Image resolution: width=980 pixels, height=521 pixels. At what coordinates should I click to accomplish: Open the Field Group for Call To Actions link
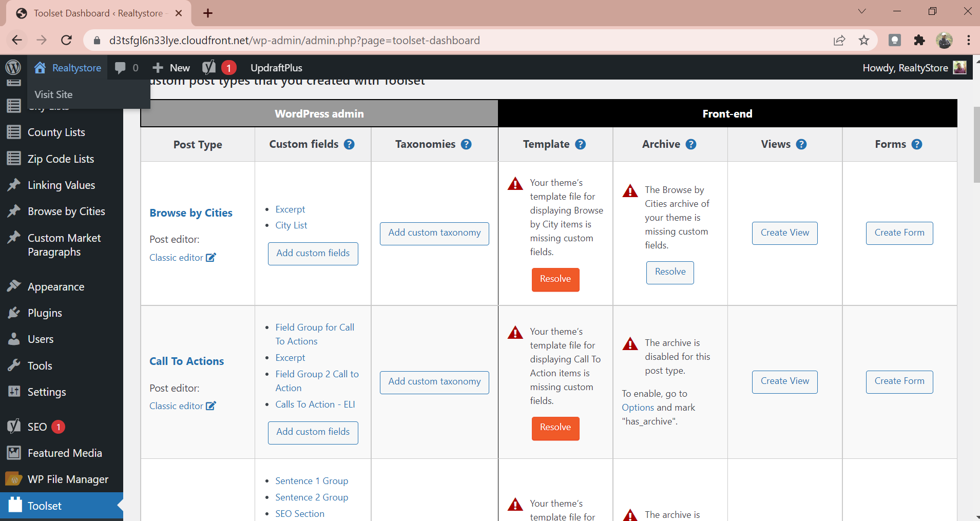314,334
